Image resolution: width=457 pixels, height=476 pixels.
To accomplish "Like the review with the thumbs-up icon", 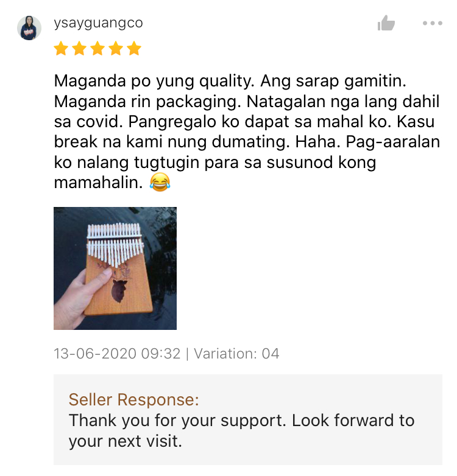I will tap(386, 23).
